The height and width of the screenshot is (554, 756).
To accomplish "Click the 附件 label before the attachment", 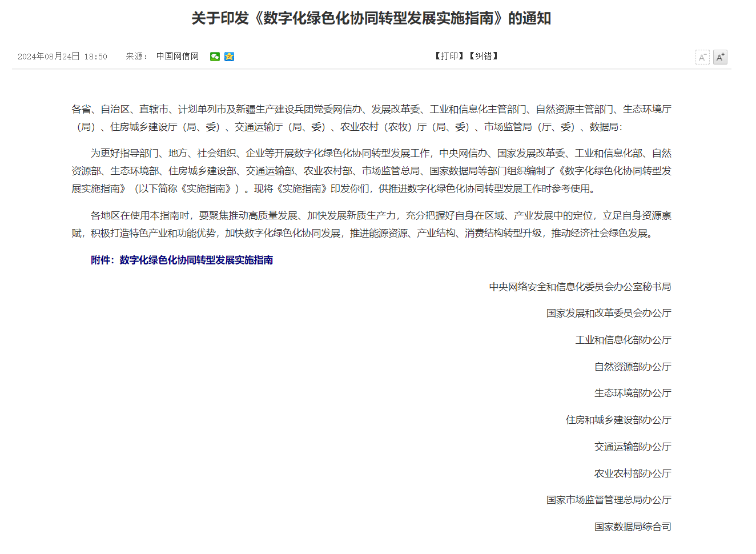I will click(x=103, y=260).
